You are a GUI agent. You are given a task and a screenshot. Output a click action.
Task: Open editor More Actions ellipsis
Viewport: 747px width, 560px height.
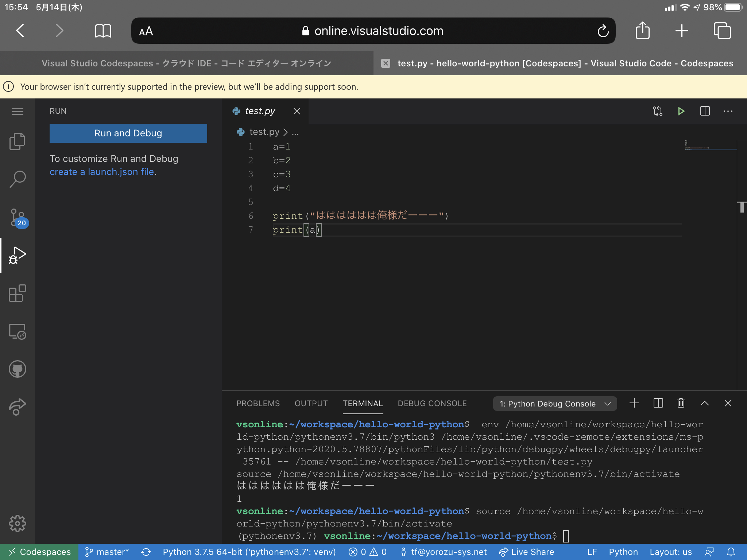coord(728,111)
